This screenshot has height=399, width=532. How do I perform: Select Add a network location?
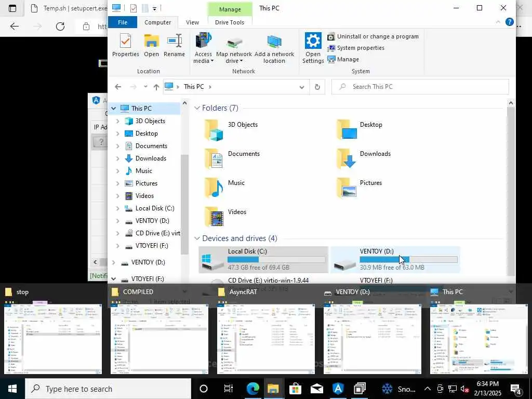[274, 48]
